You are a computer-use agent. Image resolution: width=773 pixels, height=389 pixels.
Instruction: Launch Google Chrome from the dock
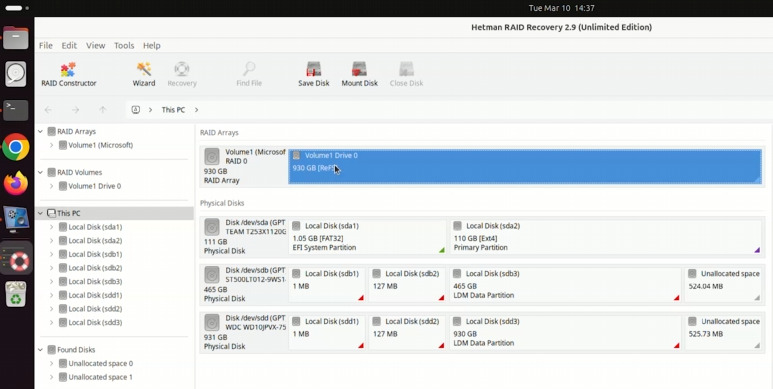(16, 147)
